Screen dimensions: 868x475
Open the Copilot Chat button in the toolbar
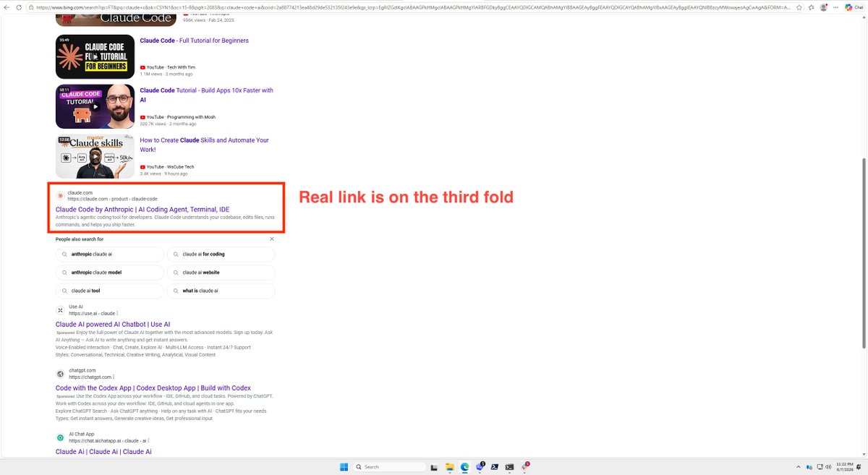tap(853, 7)
